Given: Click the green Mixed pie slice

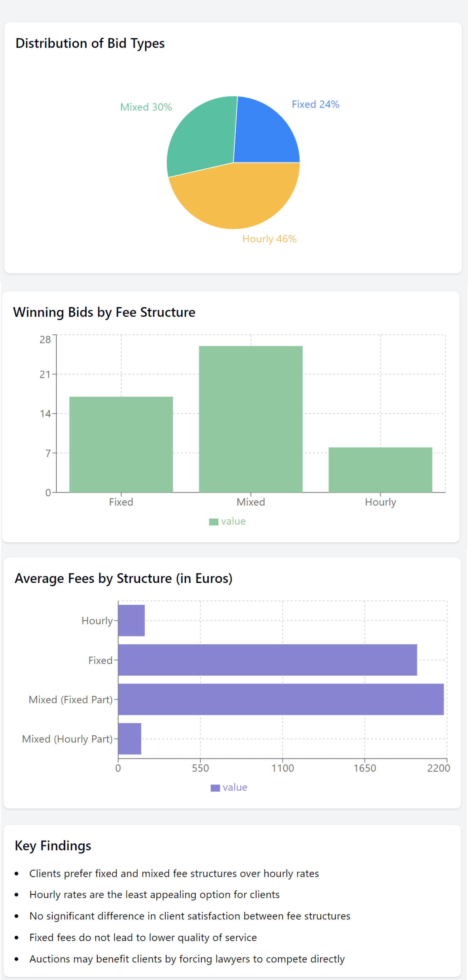Looking at the screenshot, I should 202,137.
